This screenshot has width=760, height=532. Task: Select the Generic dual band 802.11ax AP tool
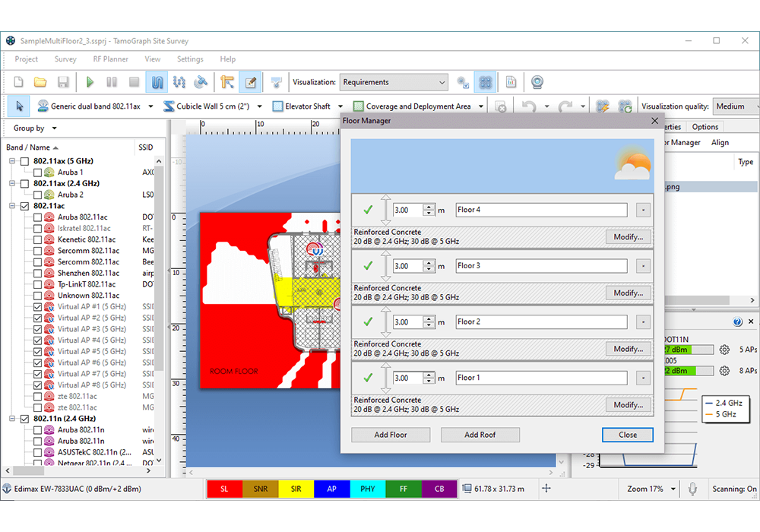[x=89, y=106]
